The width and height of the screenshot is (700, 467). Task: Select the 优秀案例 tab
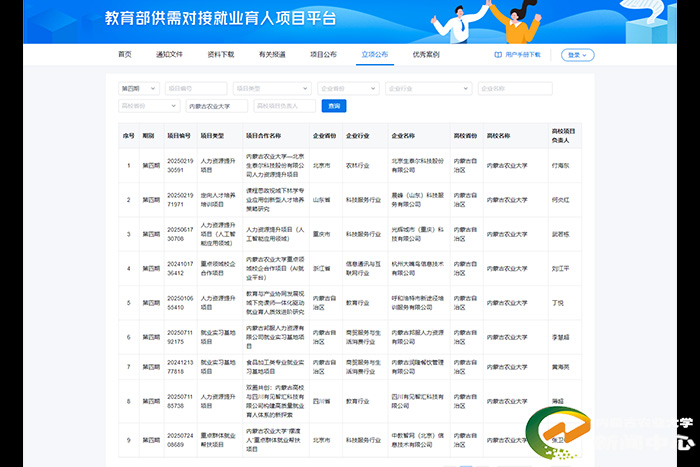(x=426, y=55)
